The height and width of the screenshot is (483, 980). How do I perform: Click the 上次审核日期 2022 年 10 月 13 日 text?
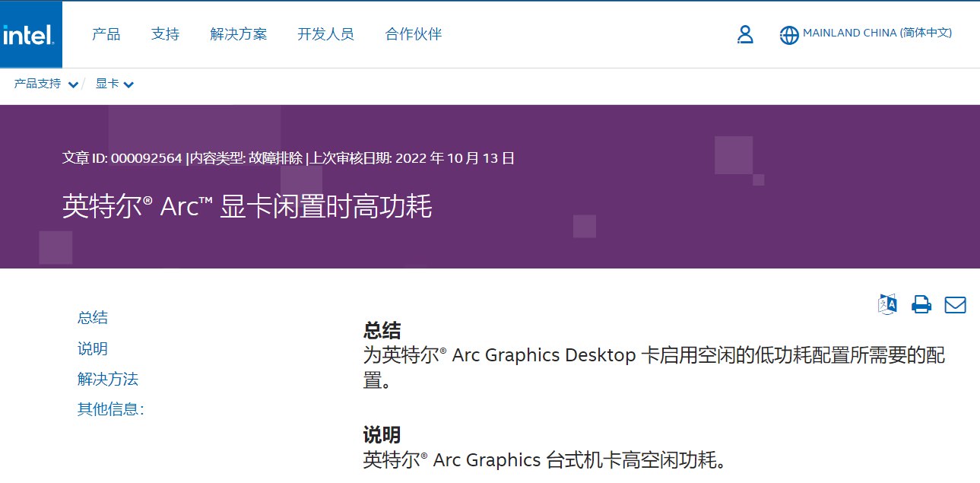[412, 158]
